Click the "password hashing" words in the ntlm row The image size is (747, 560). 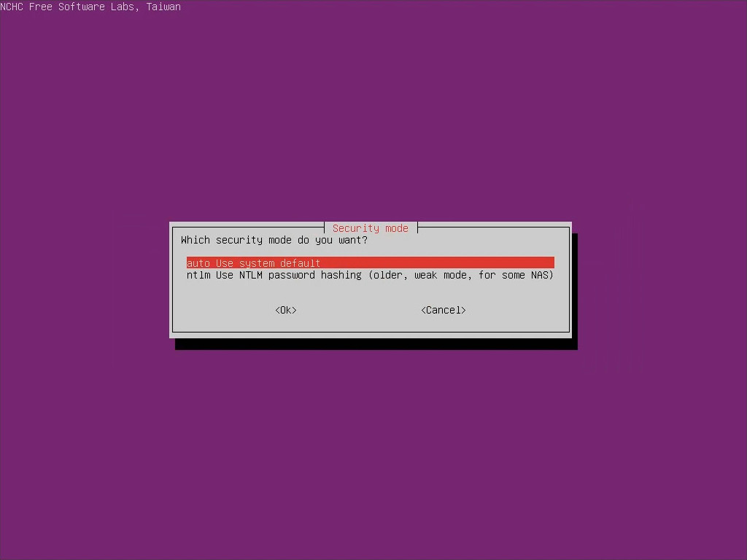click(315, 276)
